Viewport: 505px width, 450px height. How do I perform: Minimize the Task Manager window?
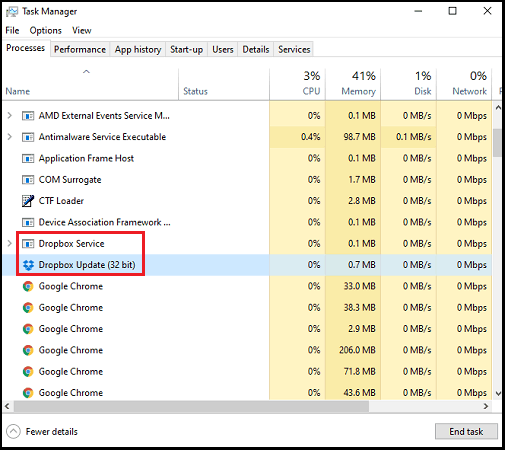coord(418,11)
